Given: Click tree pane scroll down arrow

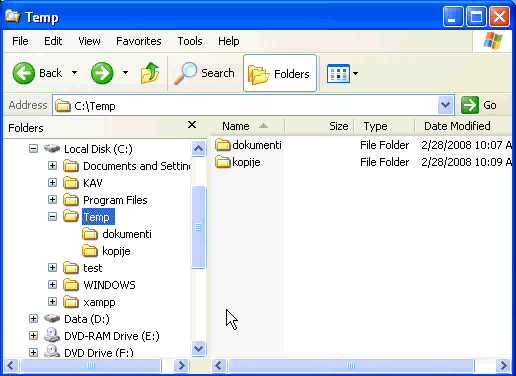Looking at the screenshot, I should (x=198, y=349).
